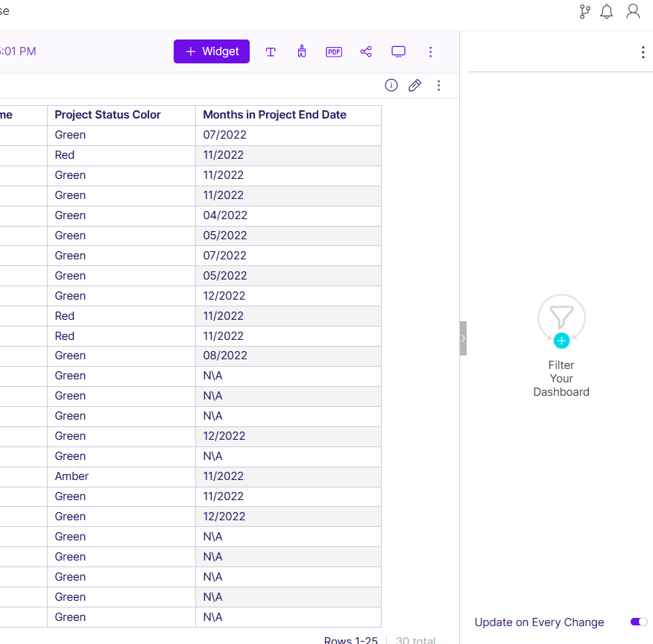Open the filters panel three-dot menu

[643, 52]
